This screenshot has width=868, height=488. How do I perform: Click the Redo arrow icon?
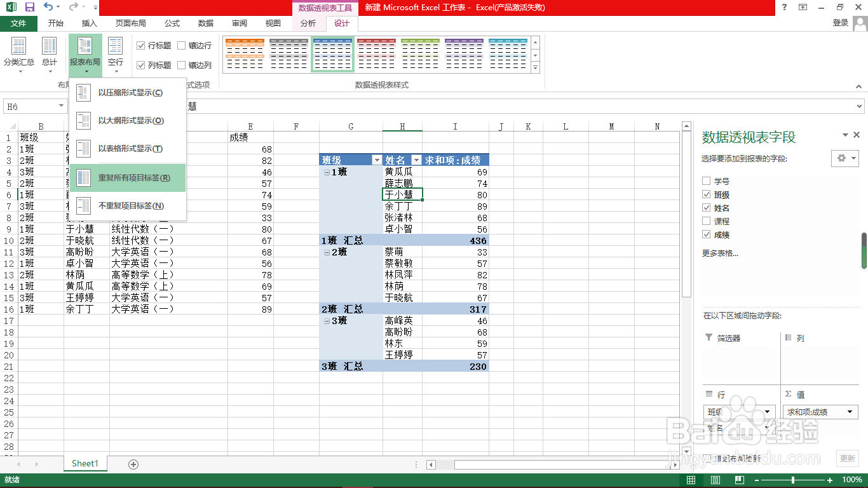tap(73, 7)
